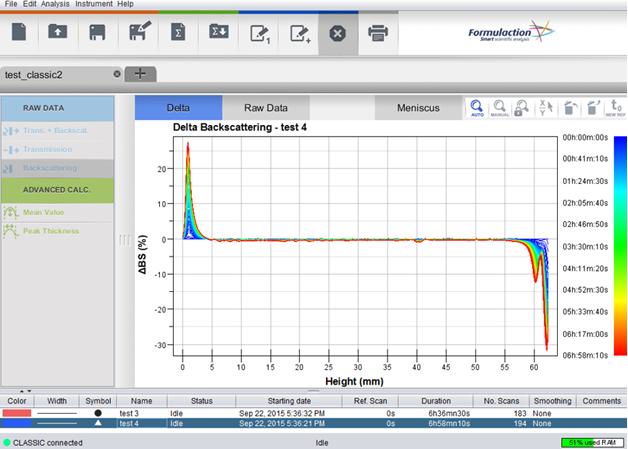
Task: Click the Mean Value calculation icon
Action: (11, 212)
